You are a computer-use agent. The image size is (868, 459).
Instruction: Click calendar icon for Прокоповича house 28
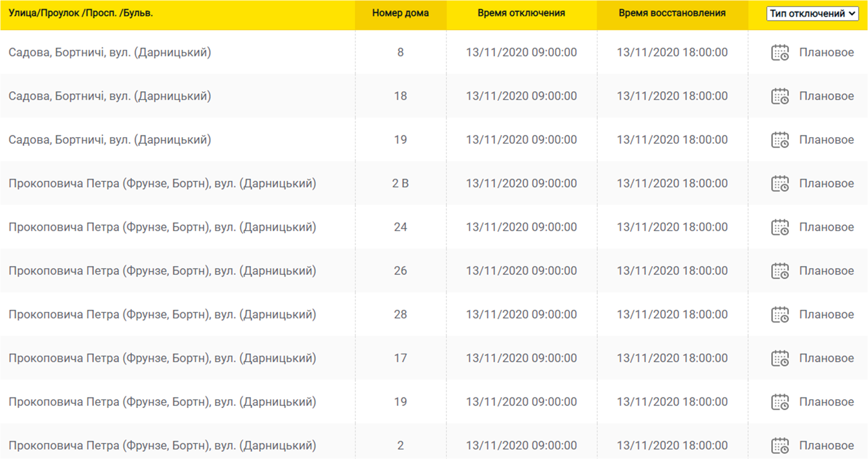pos(780,315)
